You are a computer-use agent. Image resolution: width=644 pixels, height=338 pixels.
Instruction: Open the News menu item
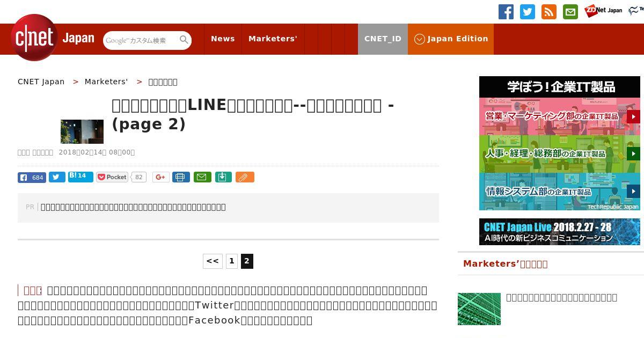pos(223,39)
